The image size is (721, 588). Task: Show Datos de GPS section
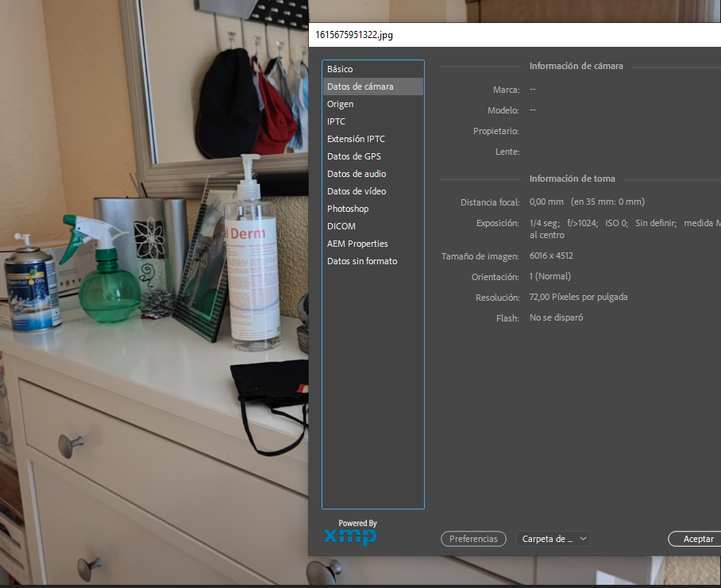[x=372, y=156]
